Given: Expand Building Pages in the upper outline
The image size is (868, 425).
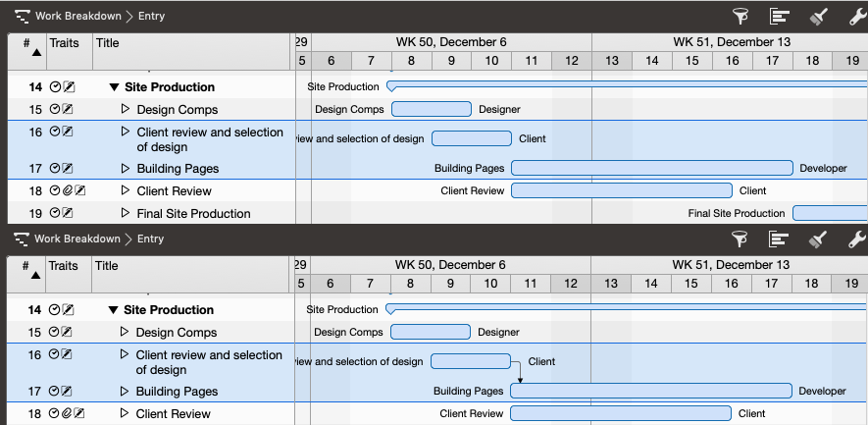Looking at the screenshot, I should point(125,168).
